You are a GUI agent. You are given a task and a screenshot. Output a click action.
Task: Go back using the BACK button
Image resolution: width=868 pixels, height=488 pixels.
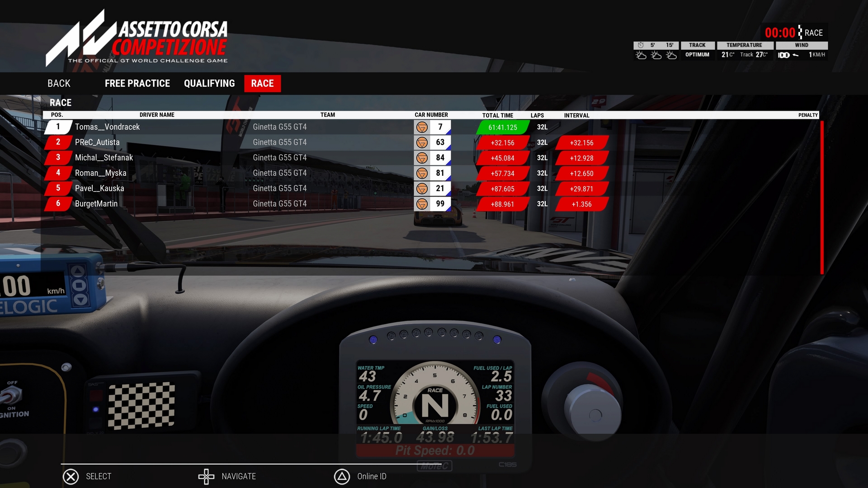click(x=59, y=84)
